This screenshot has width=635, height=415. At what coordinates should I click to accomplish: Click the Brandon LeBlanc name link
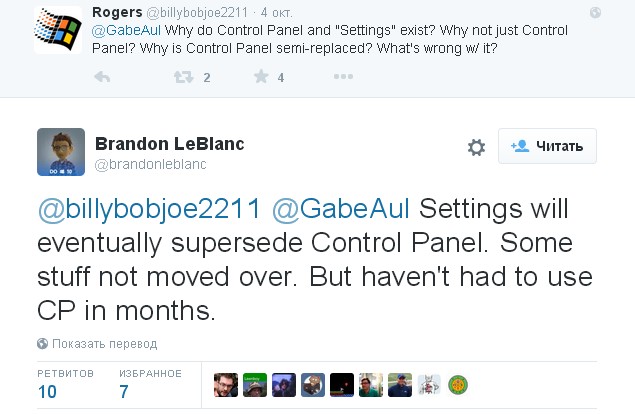click(x=169, y=144)
